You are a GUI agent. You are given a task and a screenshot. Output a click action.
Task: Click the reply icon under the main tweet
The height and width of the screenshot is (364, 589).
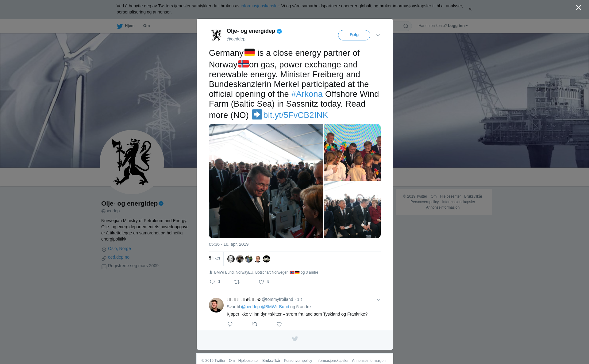point(212,282)
